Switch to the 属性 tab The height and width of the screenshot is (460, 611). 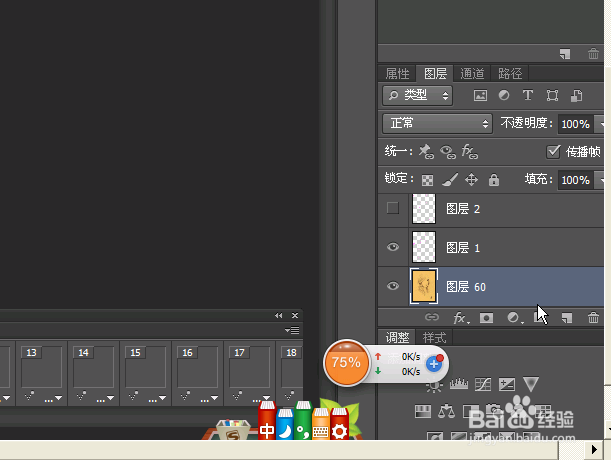[x=397, y=74]
